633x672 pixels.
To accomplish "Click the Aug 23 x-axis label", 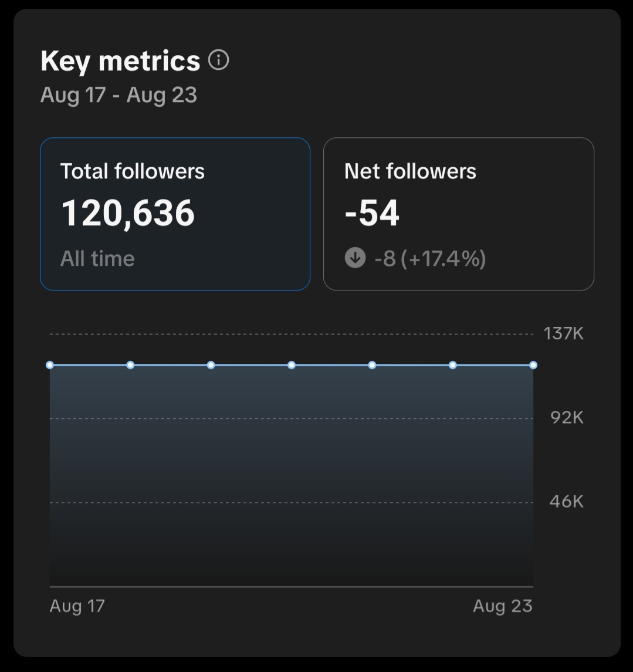I will coord(503,606).
